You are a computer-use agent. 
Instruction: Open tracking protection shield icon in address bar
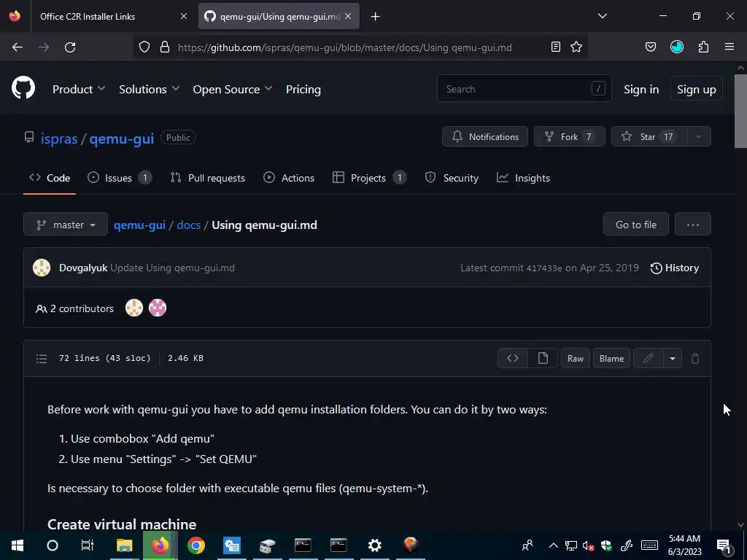pyautogui.click(x=144, y=47)
